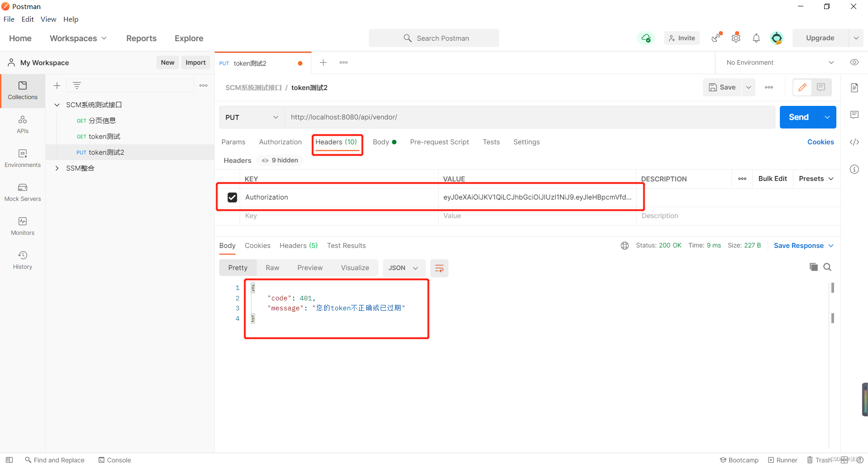Search within the response body
This screenshot has width=868, height=466.
(827, 267)
